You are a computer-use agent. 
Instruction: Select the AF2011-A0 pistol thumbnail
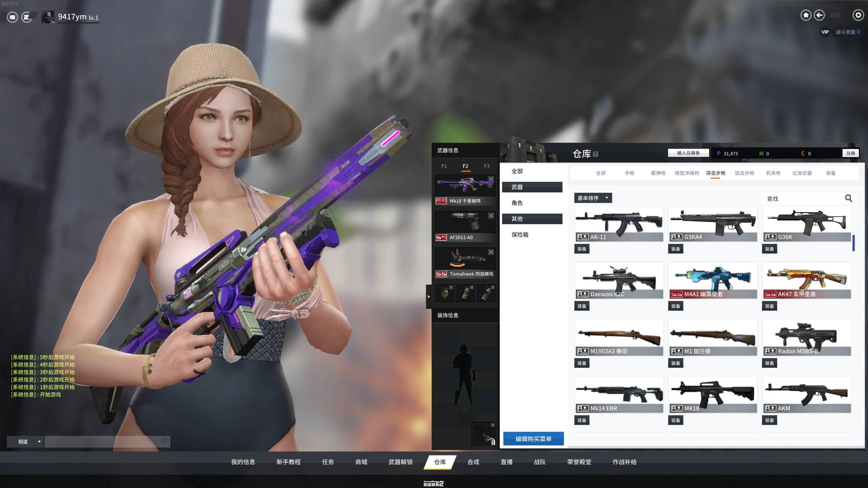(x=465, y=222)
